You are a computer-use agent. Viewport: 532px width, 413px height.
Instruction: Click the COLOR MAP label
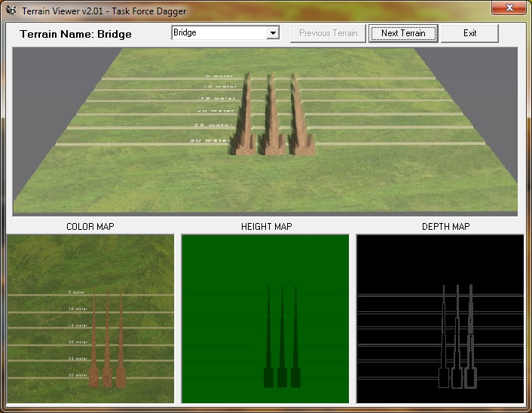90,226
